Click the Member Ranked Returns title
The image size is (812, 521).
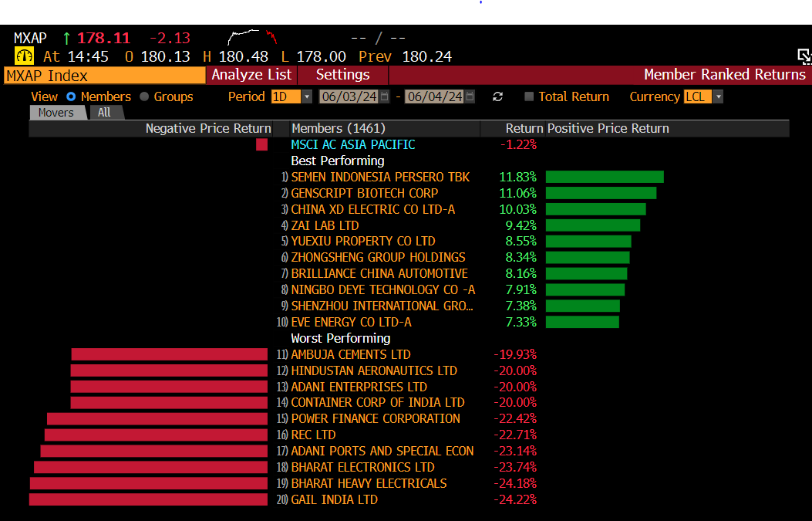point(725,75)
